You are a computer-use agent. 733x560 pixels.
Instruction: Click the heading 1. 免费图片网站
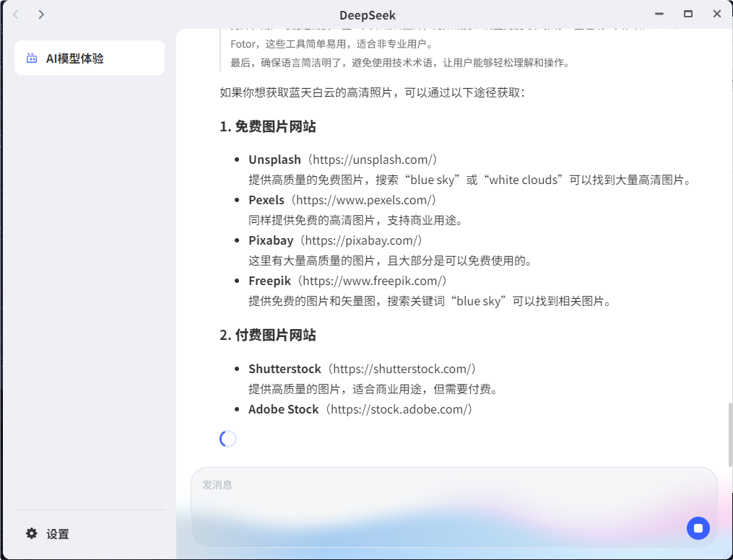[268, 126]
